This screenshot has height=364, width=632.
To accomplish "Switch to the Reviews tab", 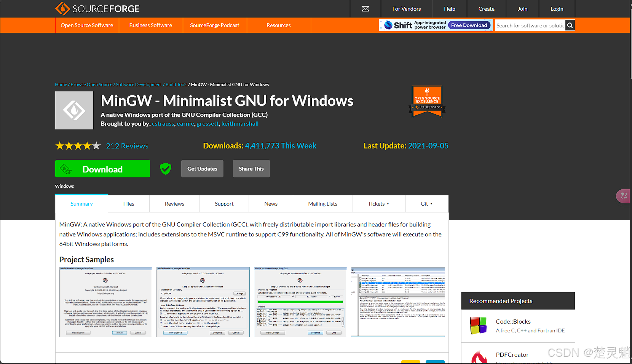I will pos(174,204).
